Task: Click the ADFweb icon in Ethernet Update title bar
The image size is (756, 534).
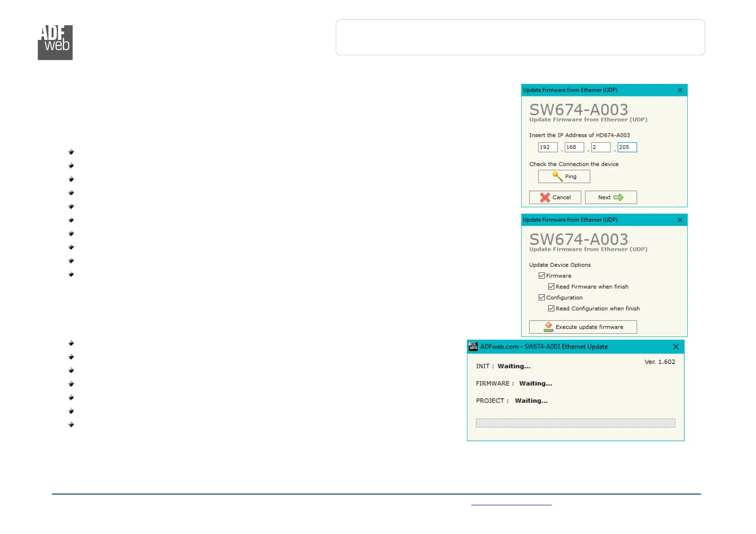Action: coord(473,346)
